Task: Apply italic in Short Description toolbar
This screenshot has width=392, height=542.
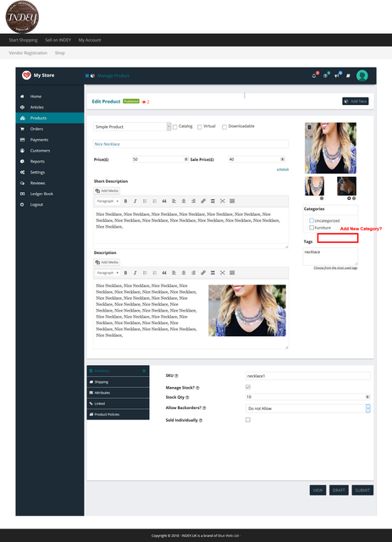Action: point(135,202)
